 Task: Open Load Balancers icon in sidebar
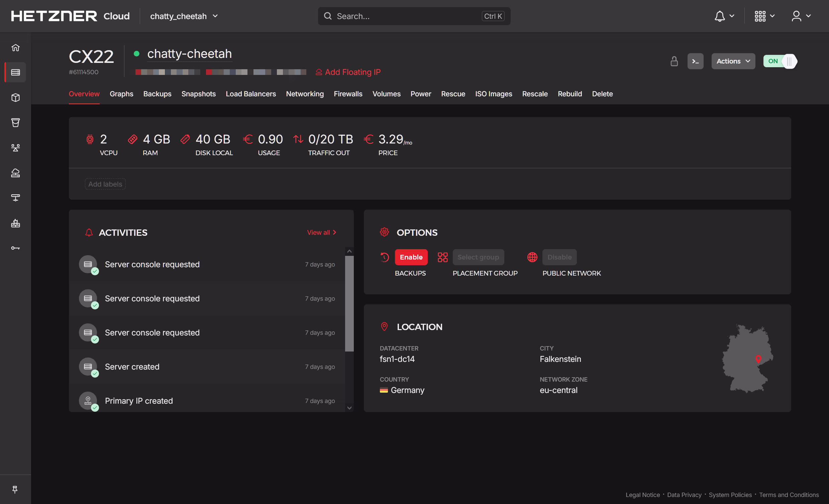pyautogui.click(x=15, y=148)
